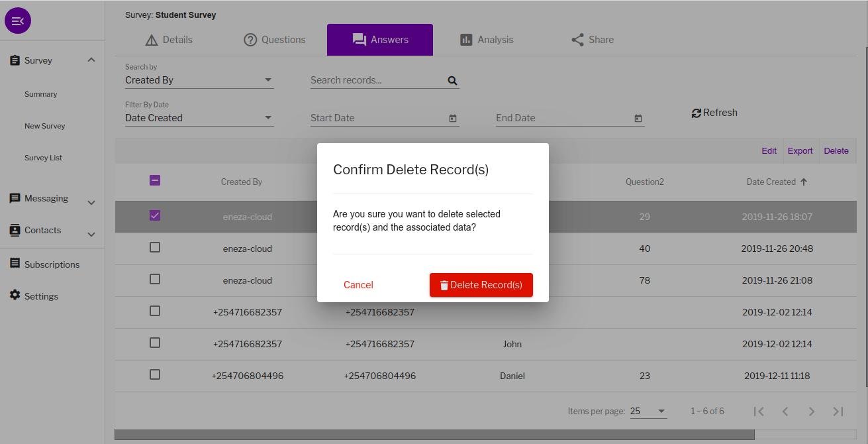Viewport: 868px width, 444px height.
Task: Click the Question2 value 78
Action: click(645, 280)
